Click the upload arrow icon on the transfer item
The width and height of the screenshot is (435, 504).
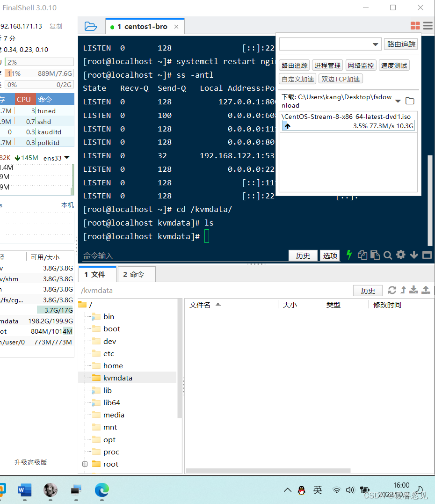pos(288,126)
